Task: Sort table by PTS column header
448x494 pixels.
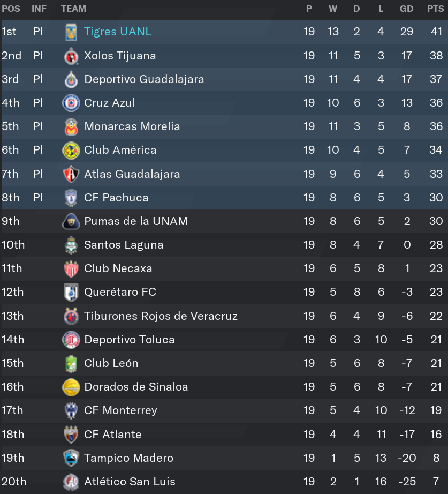Action: pyautogui.click(x=435, y=9)
